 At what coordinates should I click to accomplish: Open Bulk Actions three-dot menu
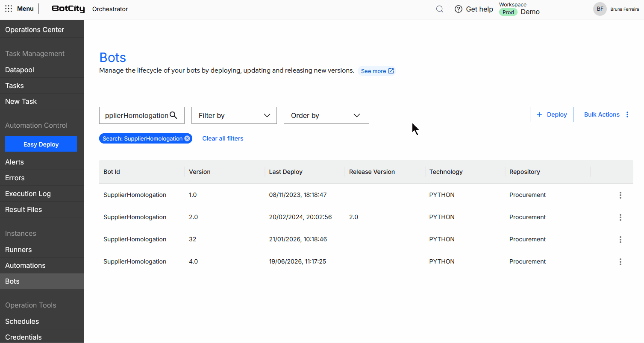coord(627,114)
